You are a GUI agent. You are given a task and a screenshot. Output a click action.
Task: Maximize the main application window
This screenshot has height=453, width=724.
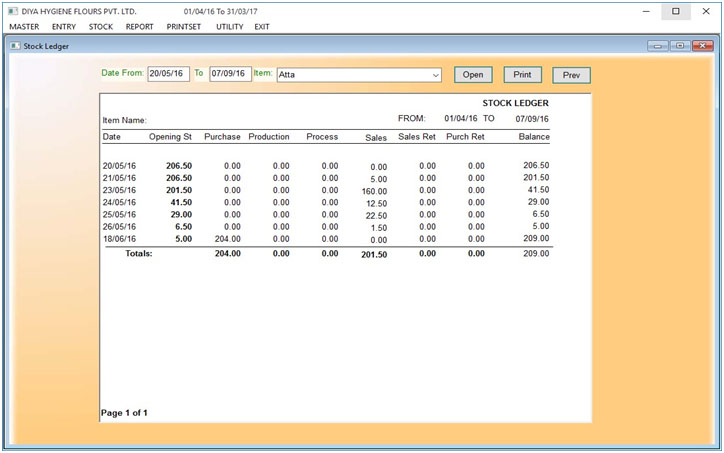coord(676,11)
